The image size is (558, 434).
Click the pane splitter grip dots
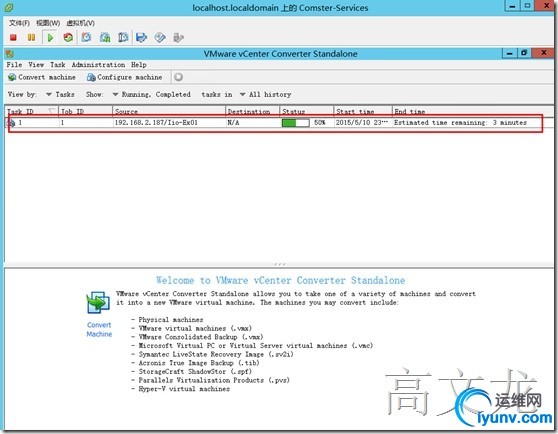tap(280, 264)
